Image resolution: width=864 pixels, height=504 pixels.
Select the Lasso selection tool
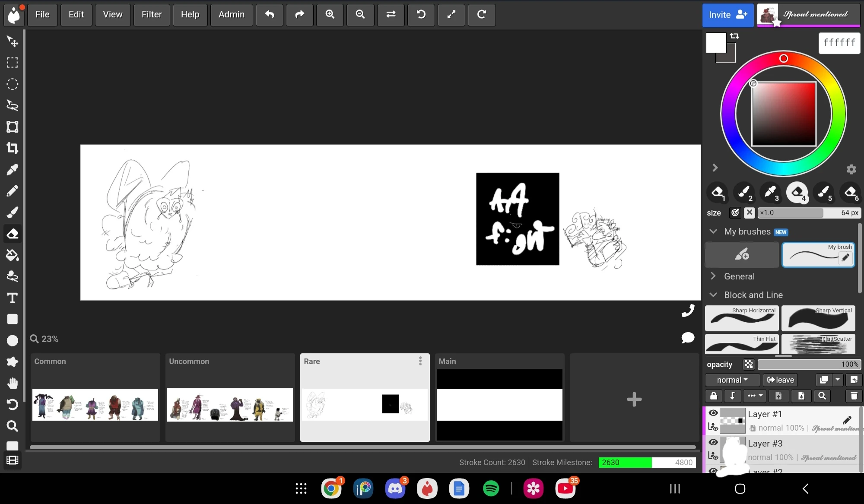tap(12, 105)
